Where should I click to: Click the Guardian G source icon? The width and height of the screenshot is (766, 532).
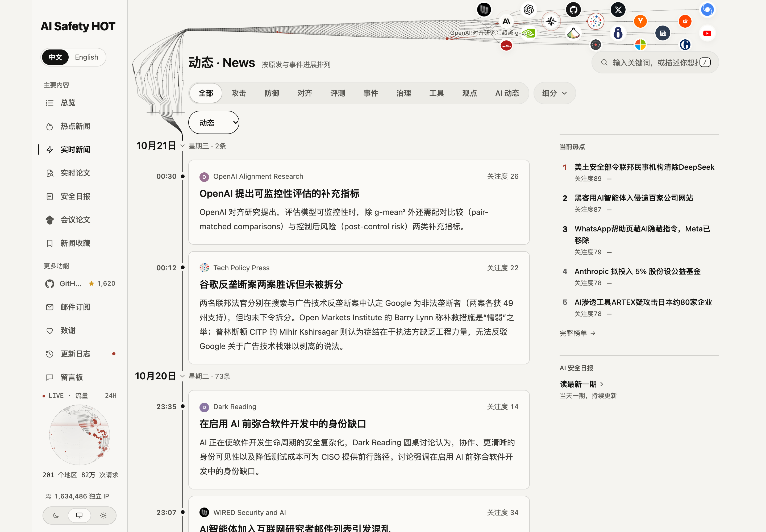pyautogui.click(x=685, y=45)
